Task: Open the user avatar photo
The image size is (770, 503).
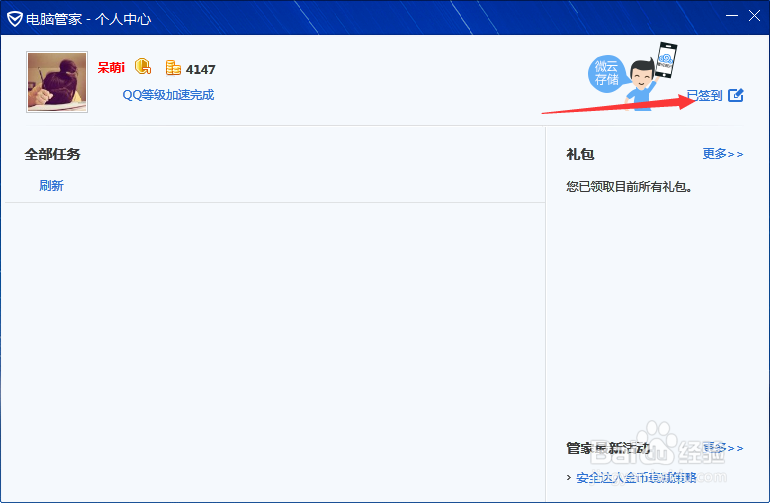Action: coord(57,82)
